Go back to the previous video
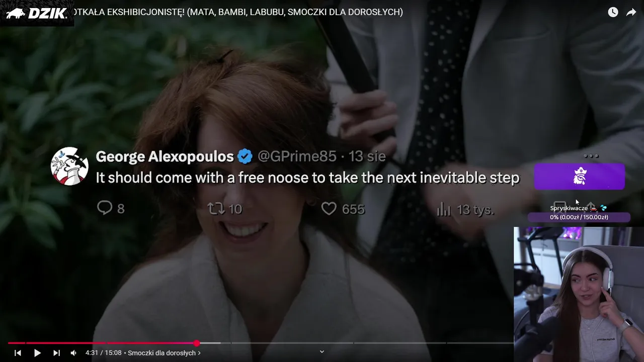 pos(18,353)
